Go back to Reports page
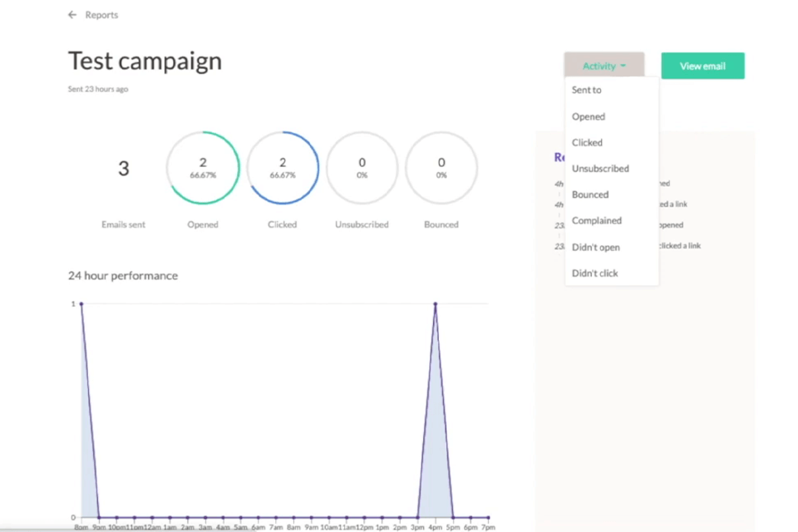Viewport: 798px width, 532px height. tap(101, 15)
